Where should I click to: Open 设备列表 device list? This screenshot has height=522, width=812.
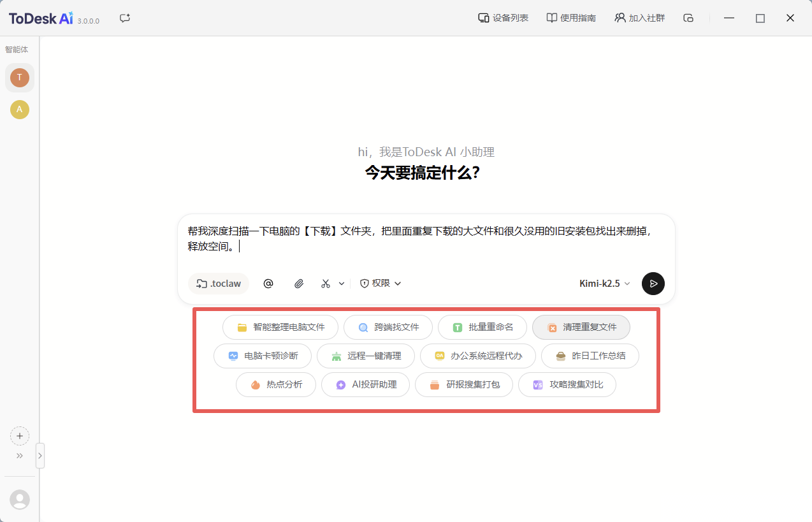503,18
